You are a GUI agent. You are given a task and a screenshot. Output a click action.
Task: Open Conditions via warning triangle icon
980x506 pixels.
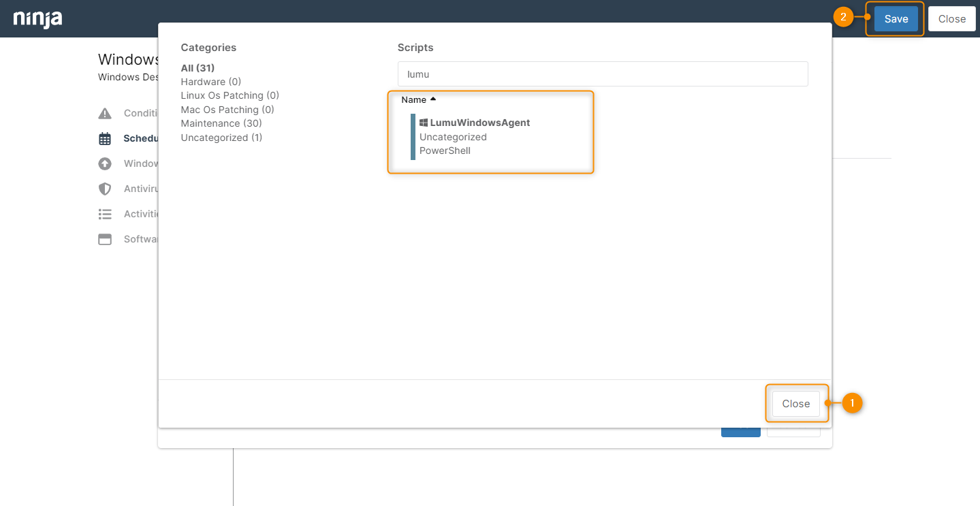click(x=105, y=113)
